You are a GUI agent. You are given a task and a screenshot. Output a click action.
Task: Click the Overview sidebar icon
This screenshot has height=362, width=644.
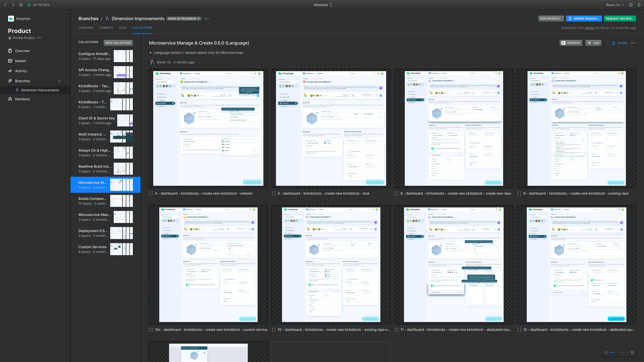[x=10, y=51]
